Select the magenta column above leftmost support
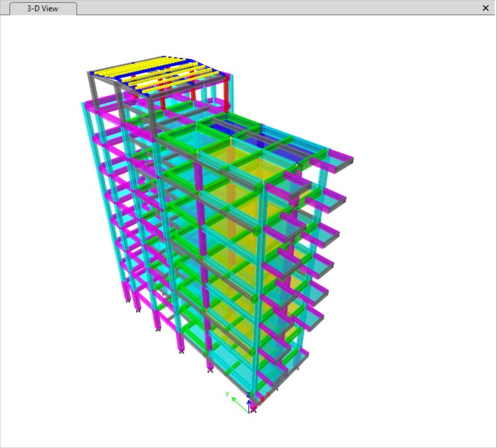497x448 pixels. [x=127, y=289]
